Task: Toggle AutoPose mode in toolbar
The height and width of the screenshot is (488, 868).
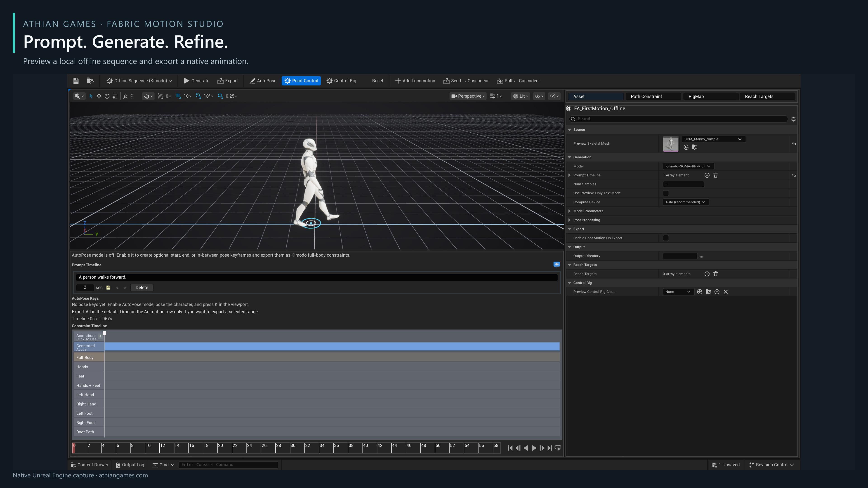Action: (263, 81)
